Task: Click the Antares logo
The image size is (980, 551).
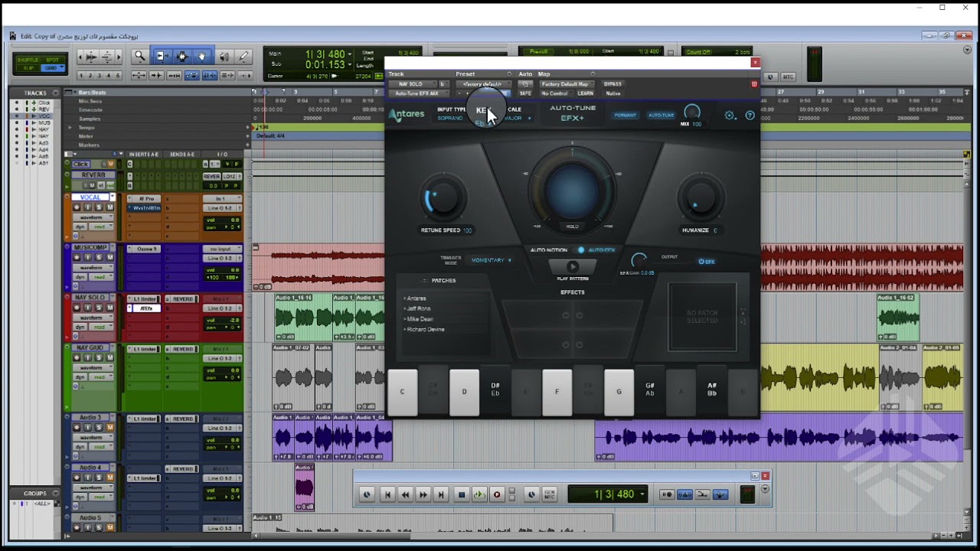Action: click(407, 116)
